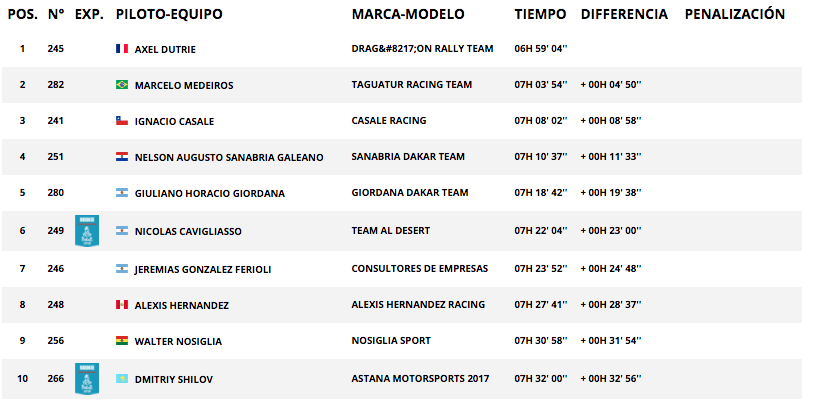Click the Taguatur Racing Team entry
Image resolution: width=814 pixels, height=410 pixels.
click(412, 85)
